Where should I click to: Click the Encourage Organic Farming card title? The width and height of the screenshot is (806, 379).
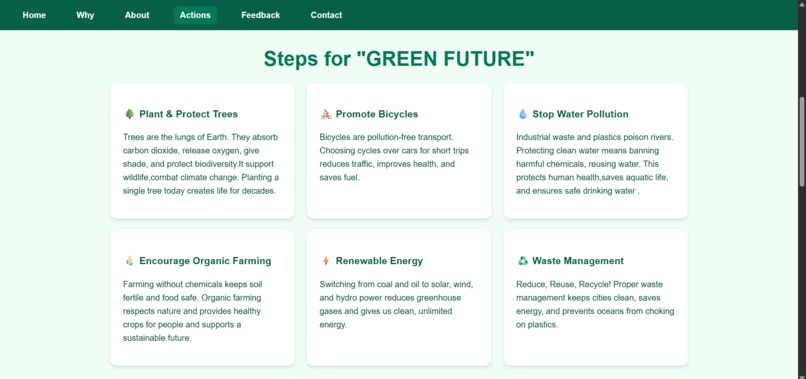(x=205, y=261)
